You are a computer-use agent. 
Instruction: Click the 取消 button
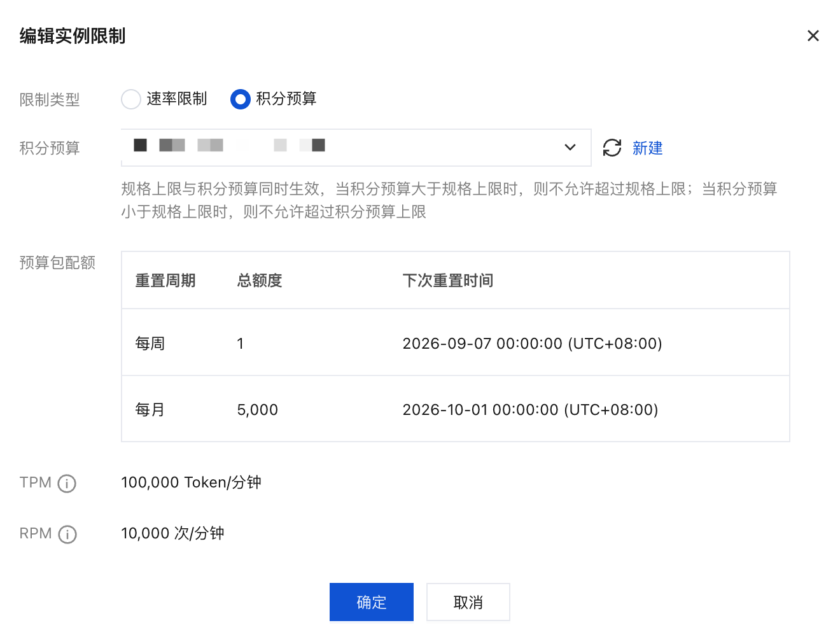[x=468, y=602]
